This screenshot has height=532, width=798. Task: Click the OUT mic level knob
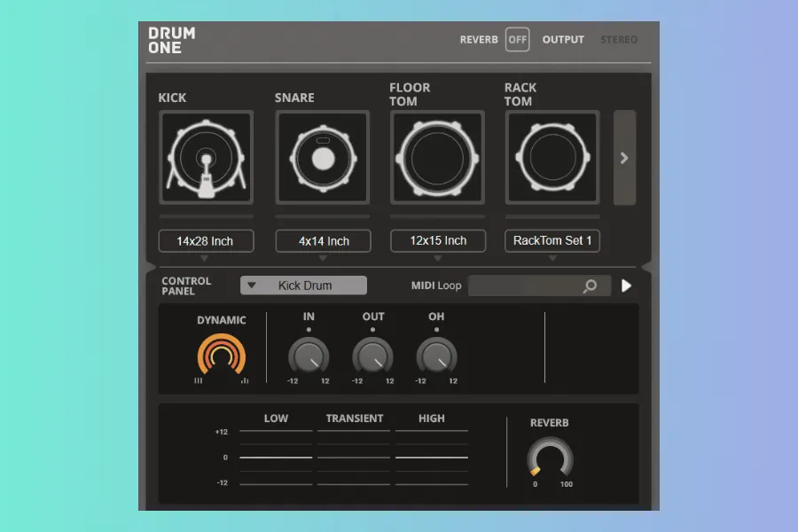pos(372,356)
